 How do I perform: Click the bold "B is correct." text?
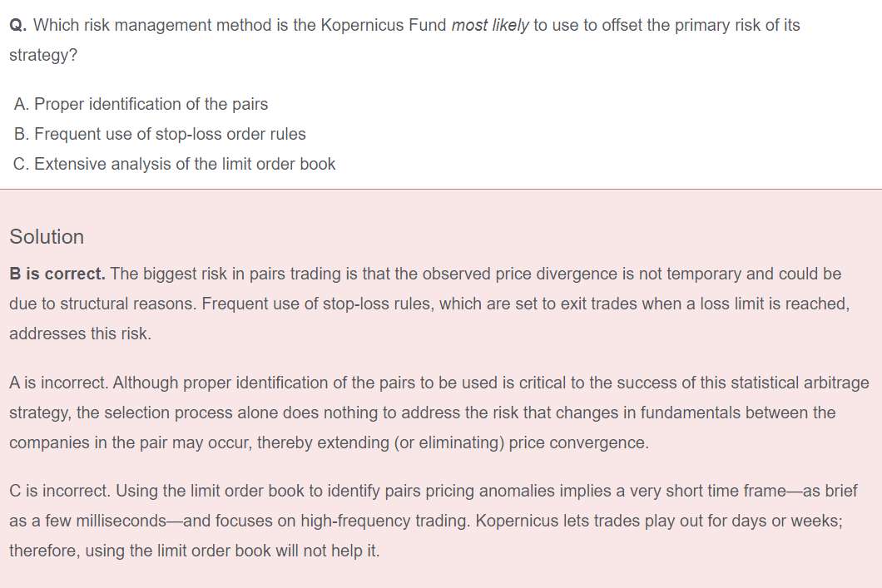coord(57,274)
